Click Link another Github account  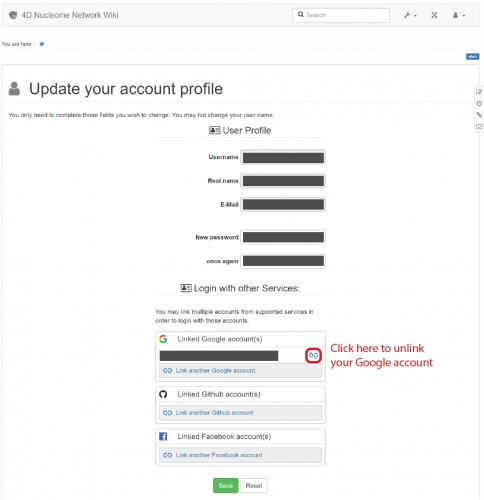click(240, 413)
